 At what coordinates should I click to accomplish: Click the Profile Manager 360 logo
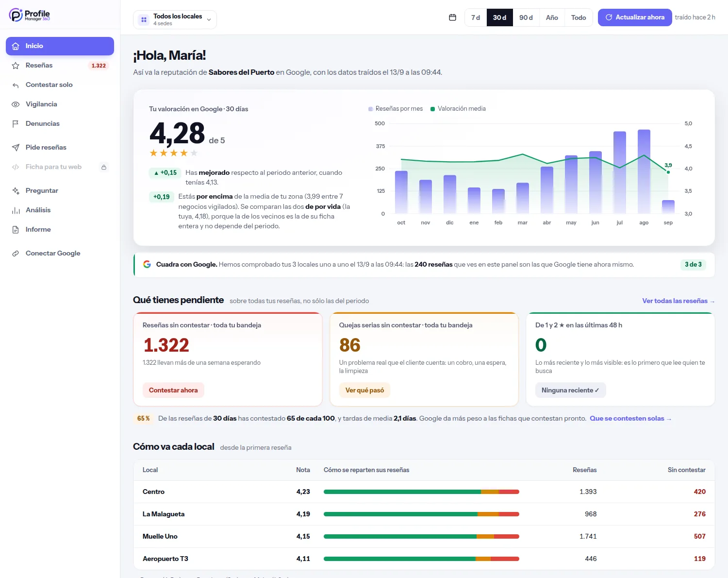[30, 15]
